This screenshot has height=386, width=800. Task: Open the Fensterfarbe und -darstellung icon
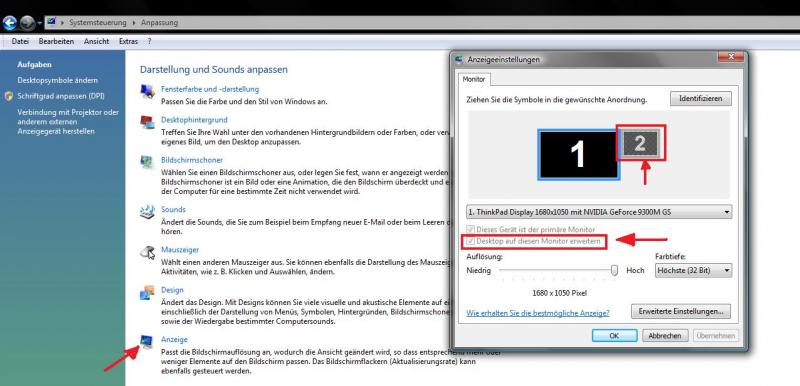[147, 91]
